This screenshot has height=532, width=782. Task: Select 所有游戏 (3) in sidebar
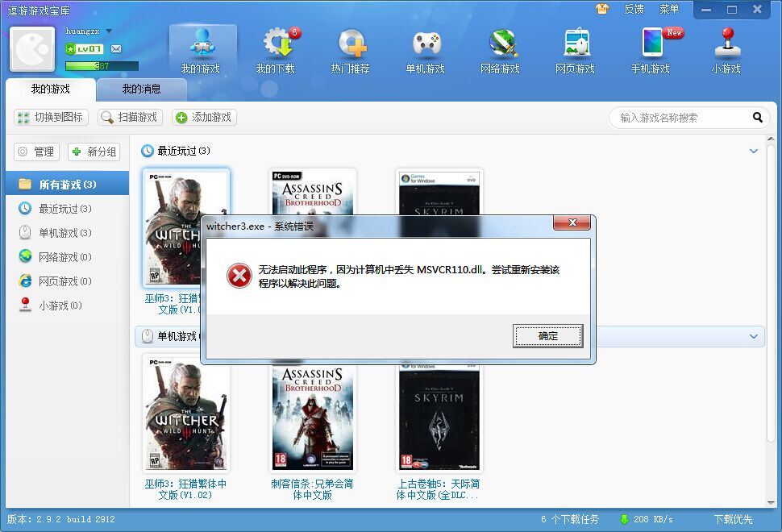[x=68, y=185]
